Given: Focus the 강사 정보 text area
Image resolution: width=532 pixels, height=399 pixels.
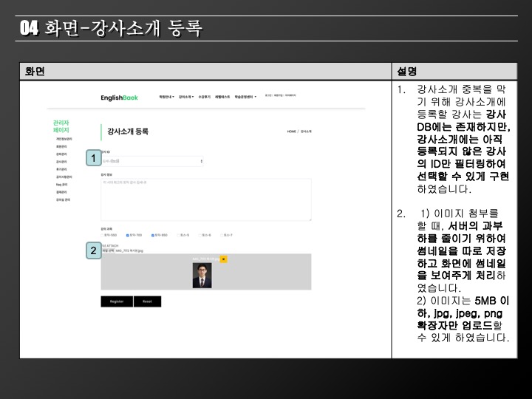Looking at the screenshot, I should [206, 199].
